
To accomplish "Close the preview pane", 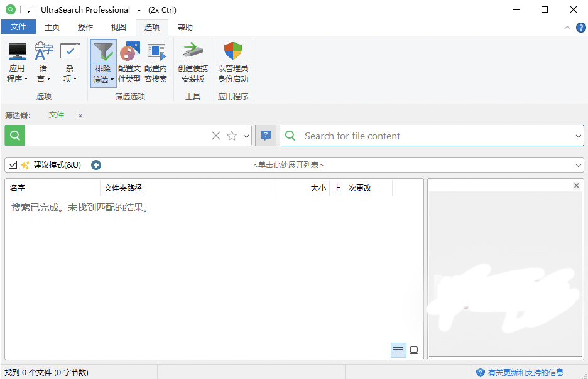I will [x=576, y=185].
